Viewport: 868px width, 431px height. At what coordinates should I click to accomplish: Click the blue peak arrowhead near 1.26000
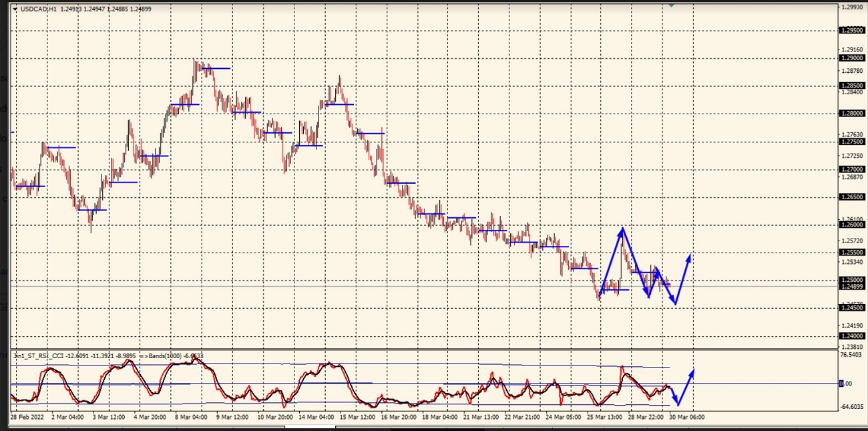click(623, 230)
